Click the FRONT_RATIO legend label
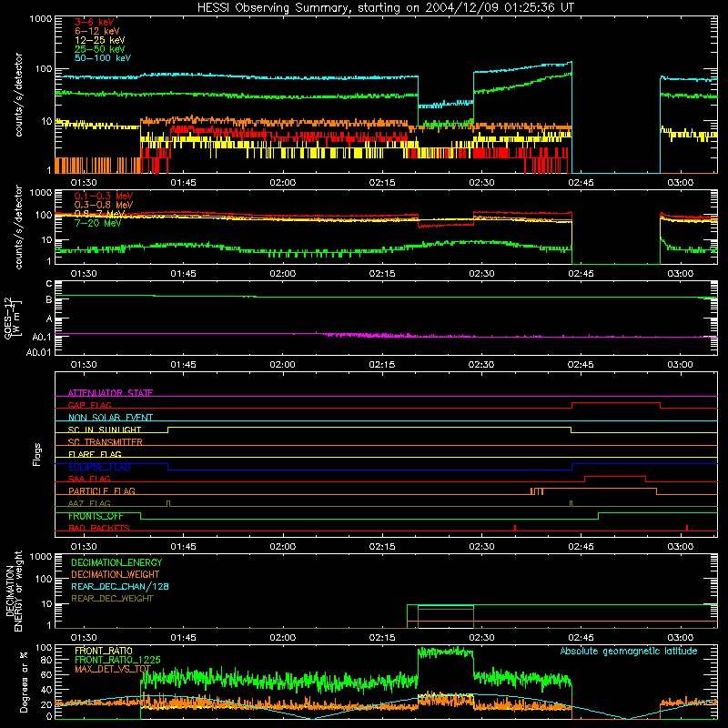The height and width of the screenshot is (728, 728). (104, 651)
